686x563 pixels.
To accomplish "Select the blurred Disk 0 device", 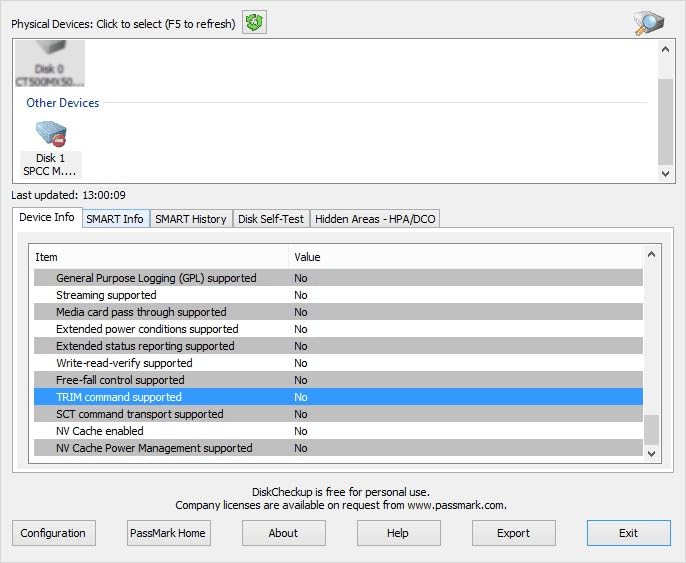I will point(49,63).
